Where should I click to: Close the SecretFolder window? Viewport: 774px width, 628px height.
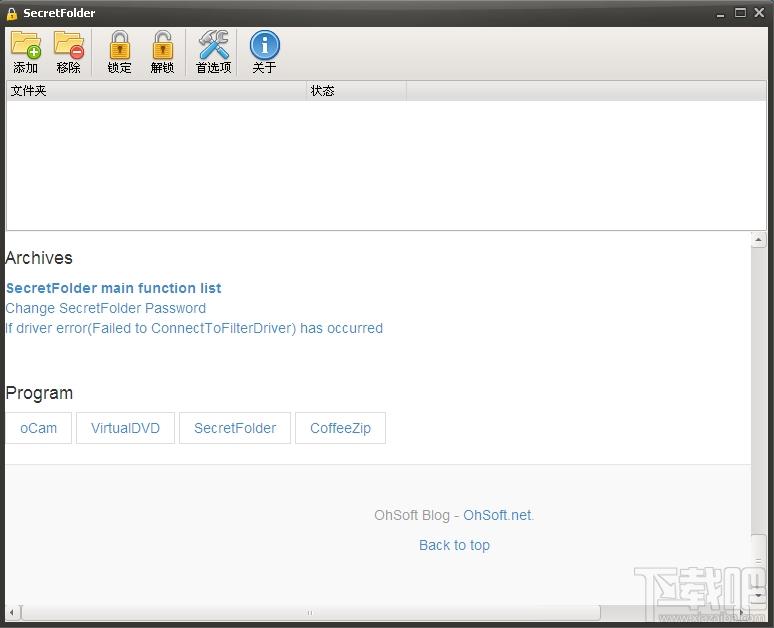click(759, 13)
